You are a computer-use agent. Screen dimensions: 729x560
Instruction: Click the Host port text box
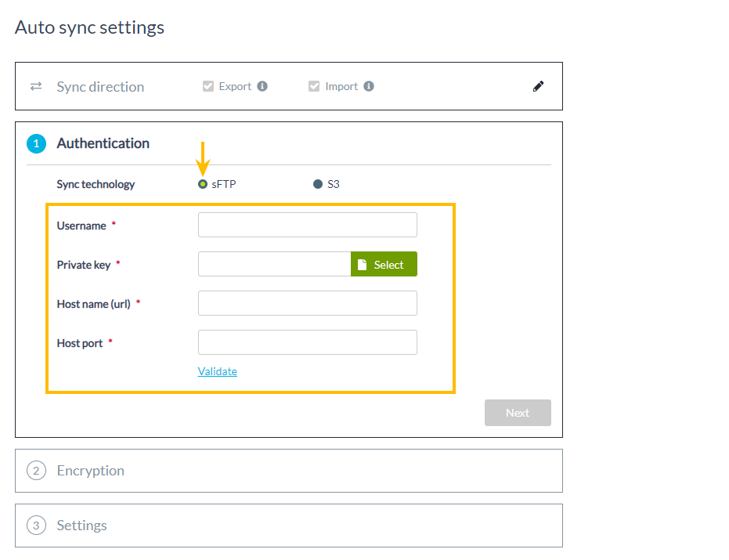307,342
